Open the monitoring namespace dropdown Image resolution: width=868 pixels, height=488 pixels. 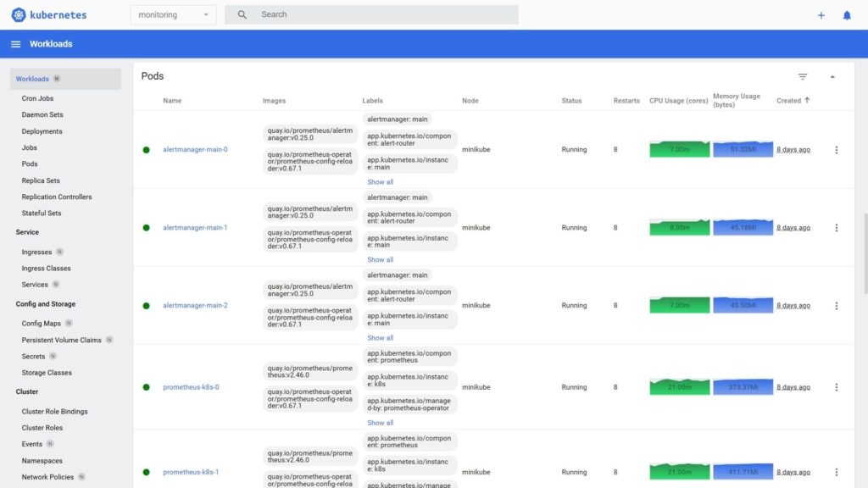pyautogui.click(x=173, y=15)
